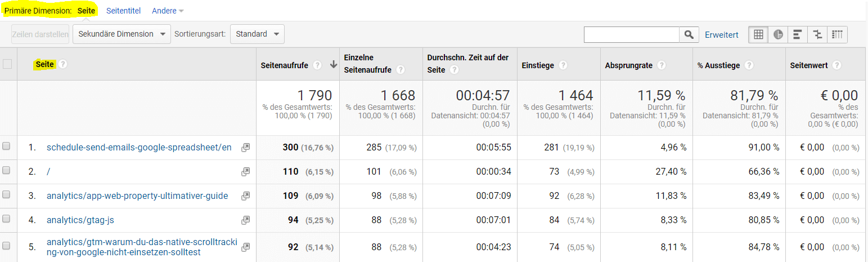Click the Erweitert filter link
This screenshot has width=868, height=262.
coord(721,35)
